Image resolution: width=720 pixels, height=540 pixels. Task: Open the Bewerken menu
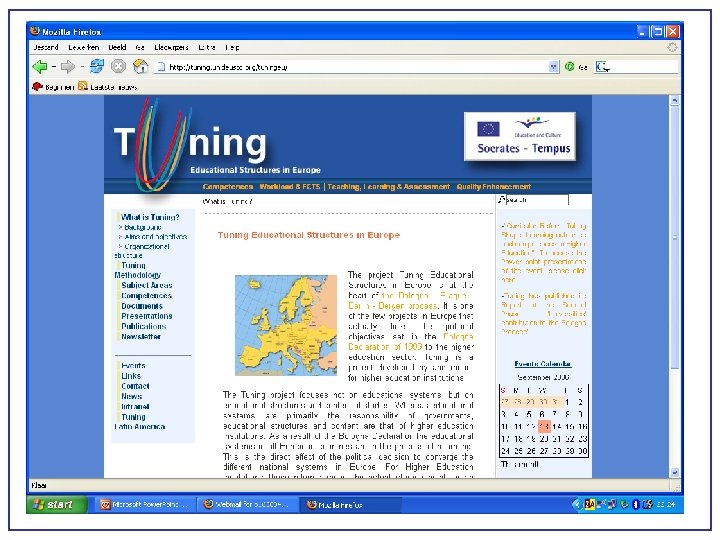point(84,47)
